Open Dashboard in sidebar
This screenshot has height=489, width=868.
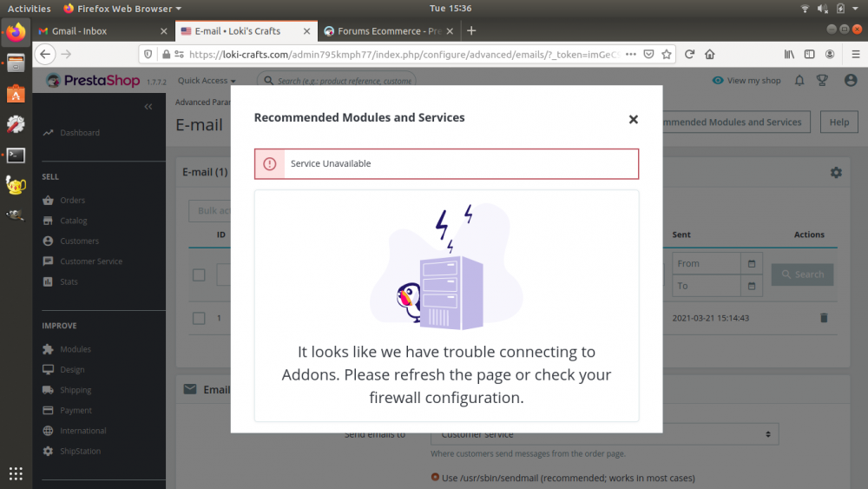(x=80, y=133)
